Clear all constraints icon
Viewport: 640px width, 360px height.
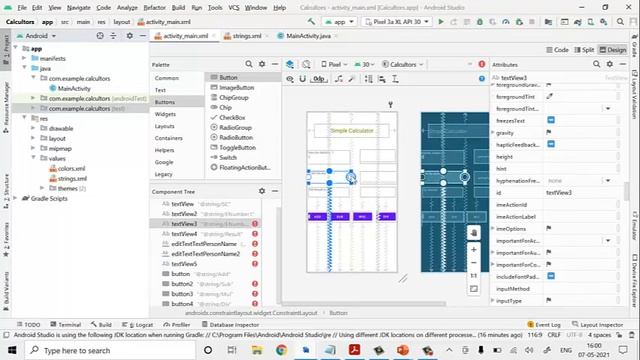click(339, 79)
